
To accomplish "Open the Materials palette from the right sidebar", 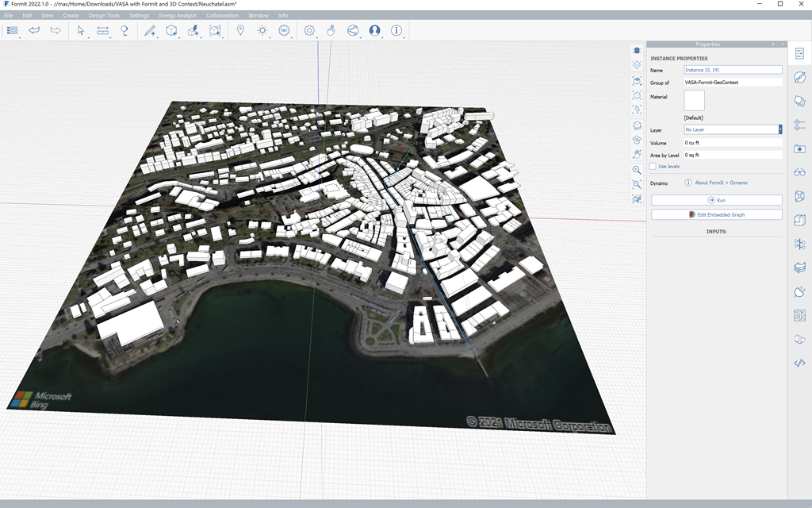I will tap(799, 77).
